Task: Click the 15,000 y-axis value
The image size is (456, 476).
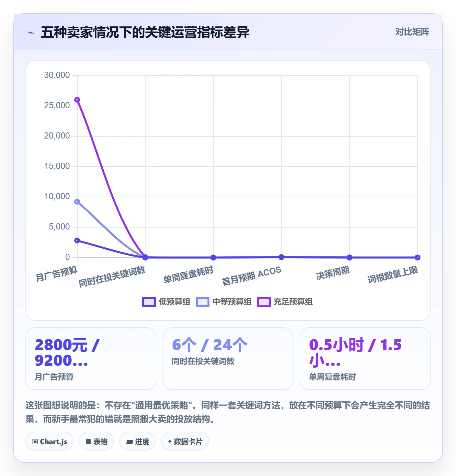Action: click(x=57, y=166)
